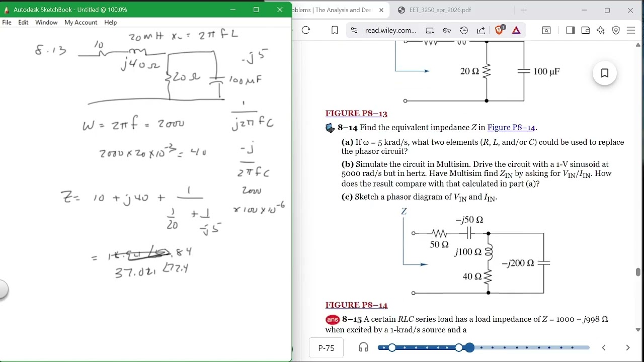Image resolution: width=644 pixels, height=362 pixels.
Task: Open the File menu in SketchBook
Action: click(7, 23)
